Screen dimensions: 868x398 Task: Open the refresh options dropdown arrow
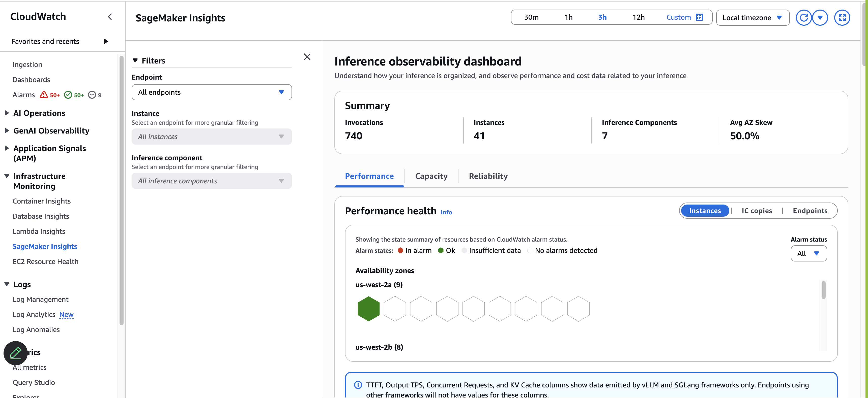820,18
